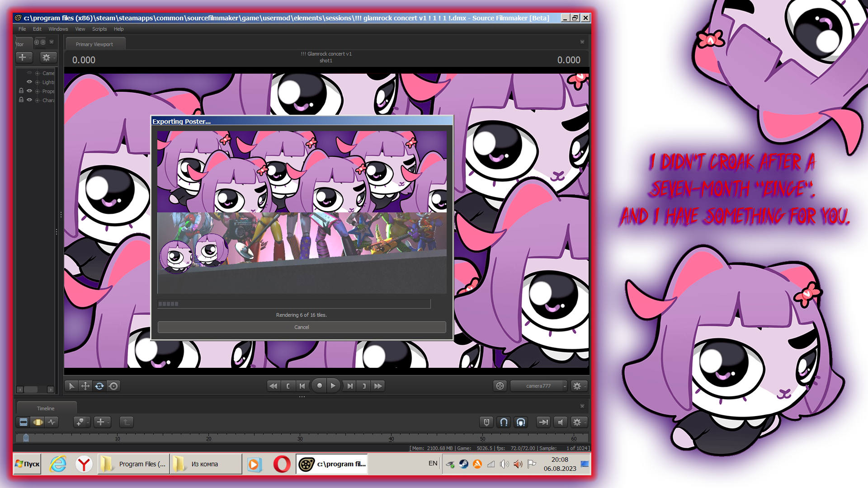868x488 pixels.
Task: Click the timeline up-level arrow button
Action: click(x=127, y=422)
